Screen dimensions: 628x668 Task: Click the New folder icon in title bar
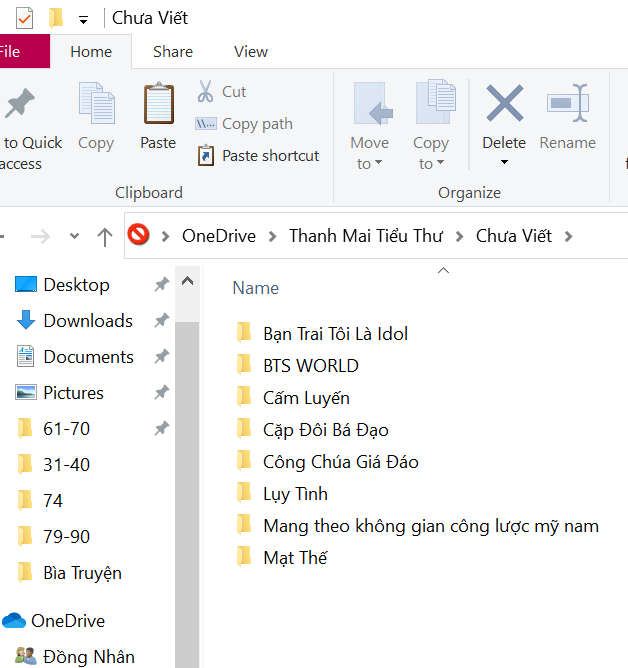[56, 18]
